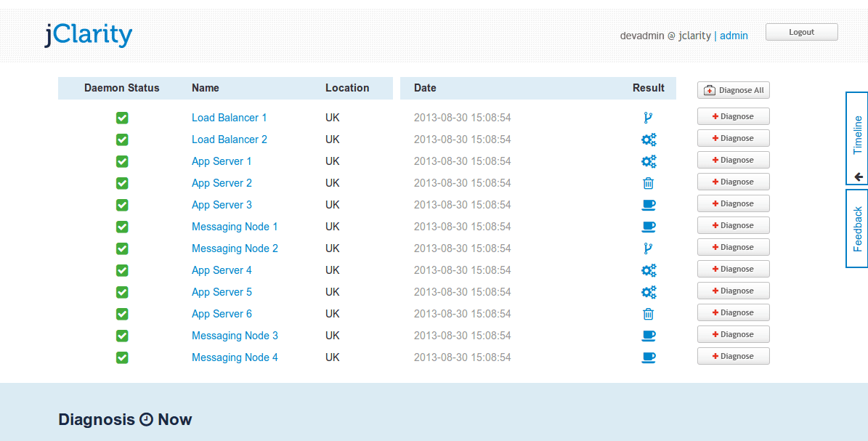Click the Location column header
Screen dimensions: 868x441
pyautogui.click(x=347, y=88)
